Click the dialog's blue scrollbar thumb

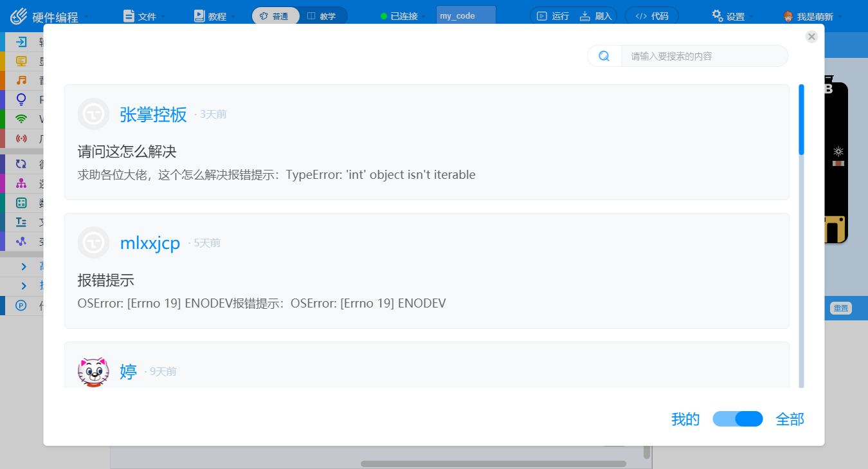[x=801, y=120]
